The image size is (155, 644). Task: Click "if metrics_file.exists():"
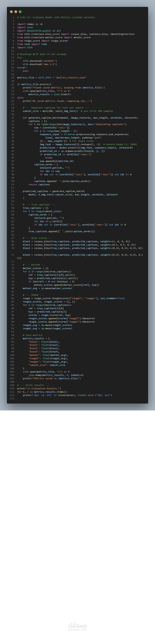(35, 84)
